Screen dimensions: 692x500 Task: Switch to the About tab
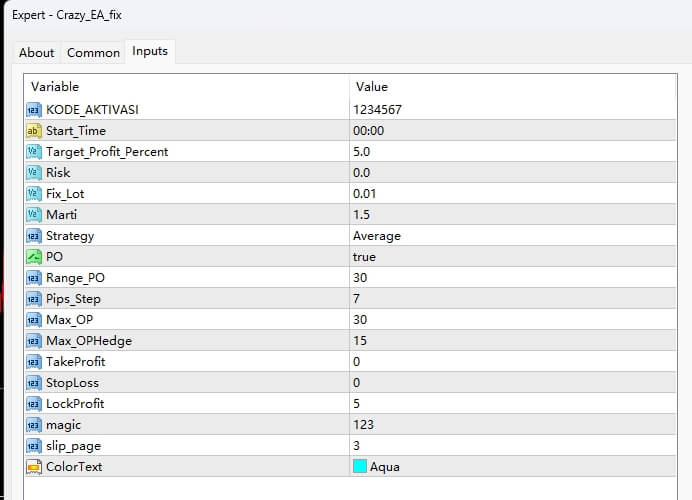pyautogui.click(x=37, y=53)
